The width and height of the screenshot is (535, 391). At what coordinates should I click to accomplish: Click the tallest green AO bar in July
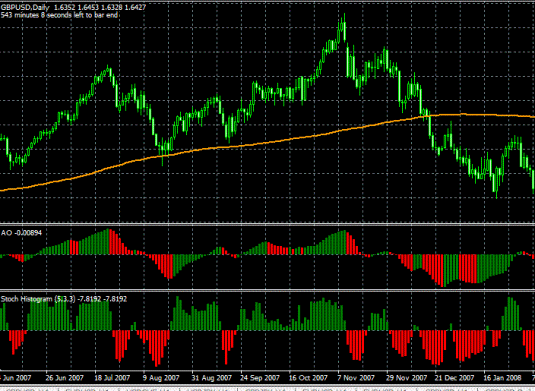pos(108,242)
